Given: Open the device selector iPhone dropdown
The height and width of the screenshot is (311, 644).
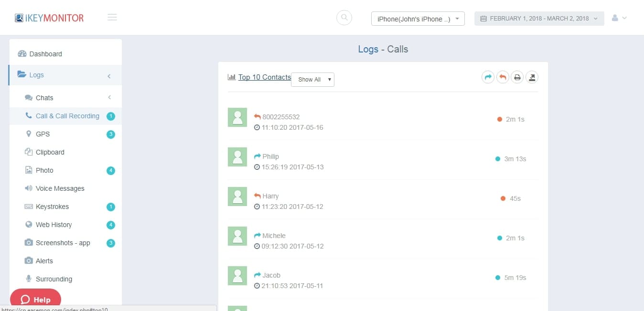Looking at the screenshot, I should (x=418, y=19).
